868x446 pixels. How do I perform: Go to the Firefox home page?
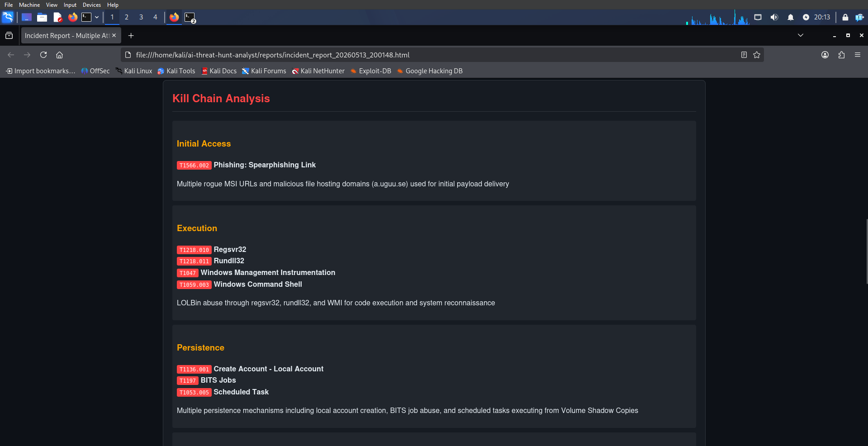tap(59, 55)
